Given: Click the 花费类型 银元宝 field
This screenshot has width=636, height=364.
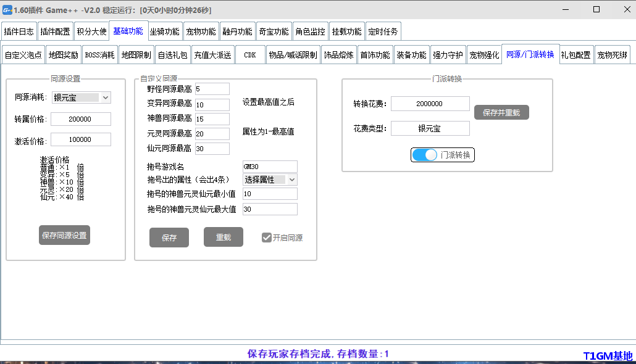Looking at the screenshot, I should pyautogui.click(x=430, y=128).
